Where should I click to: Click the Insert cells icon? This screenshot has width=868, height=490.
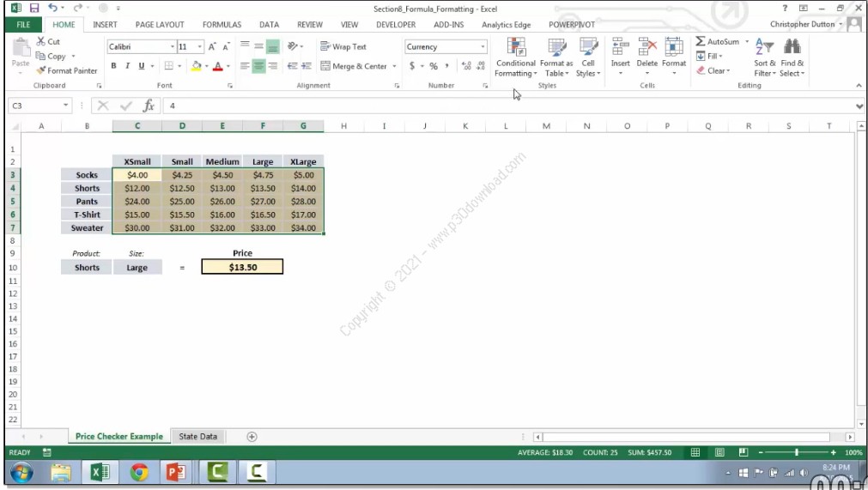click(x=620, y=46)
